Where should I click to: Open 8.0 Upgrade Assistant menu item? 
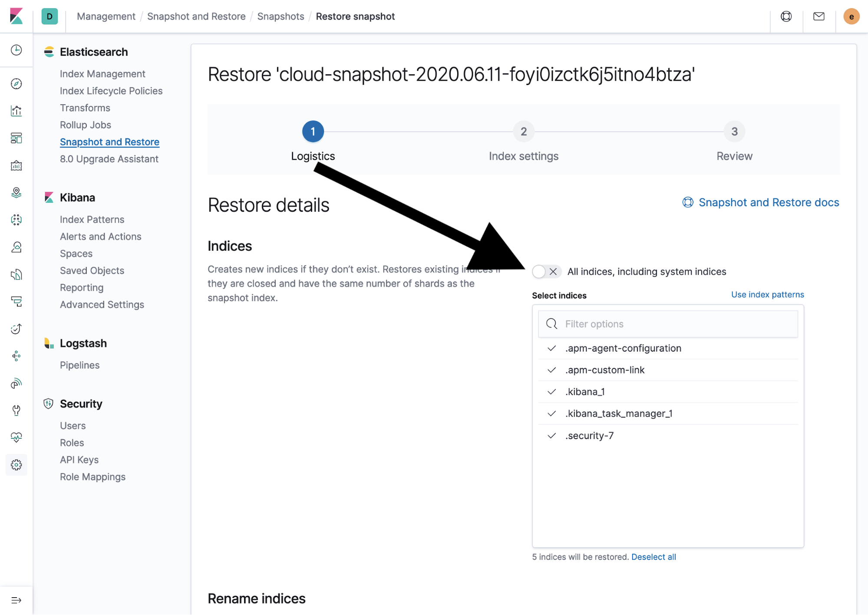[x=109, y=159]
